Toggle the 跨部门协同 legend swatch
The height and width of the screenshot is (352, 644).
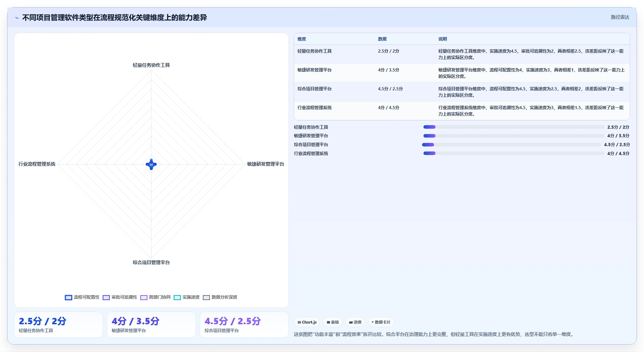click(x=144, y=298)
